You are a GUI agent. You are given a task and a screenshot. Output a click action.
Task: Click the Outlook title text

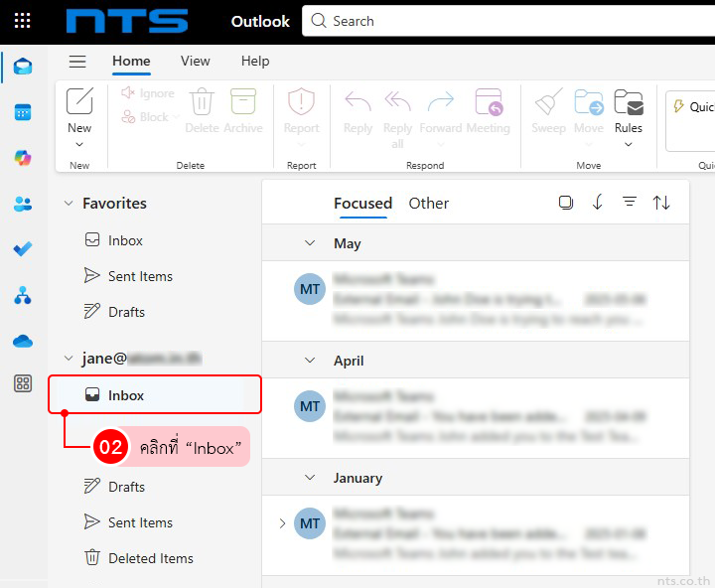[260, 21]
